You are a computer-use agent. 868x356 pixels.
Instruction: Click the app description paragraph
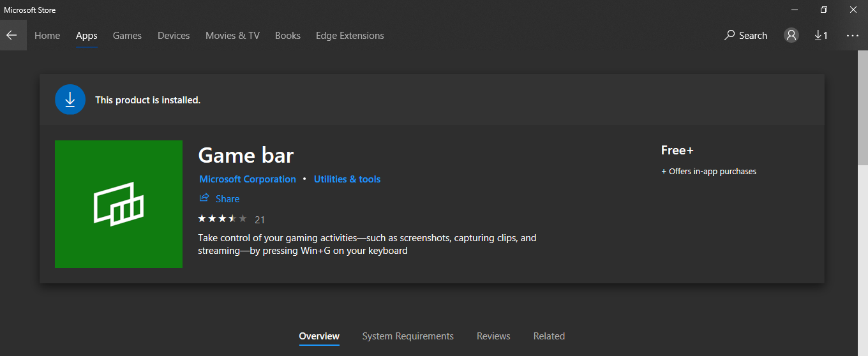pyautogui.click(x=367, y=244)
